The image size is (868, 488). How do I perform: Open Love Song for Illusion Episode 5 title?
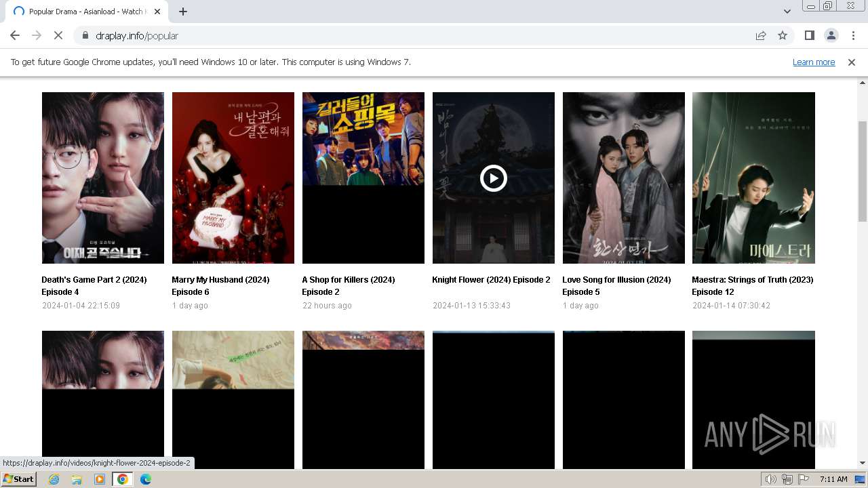click(616, 285)
